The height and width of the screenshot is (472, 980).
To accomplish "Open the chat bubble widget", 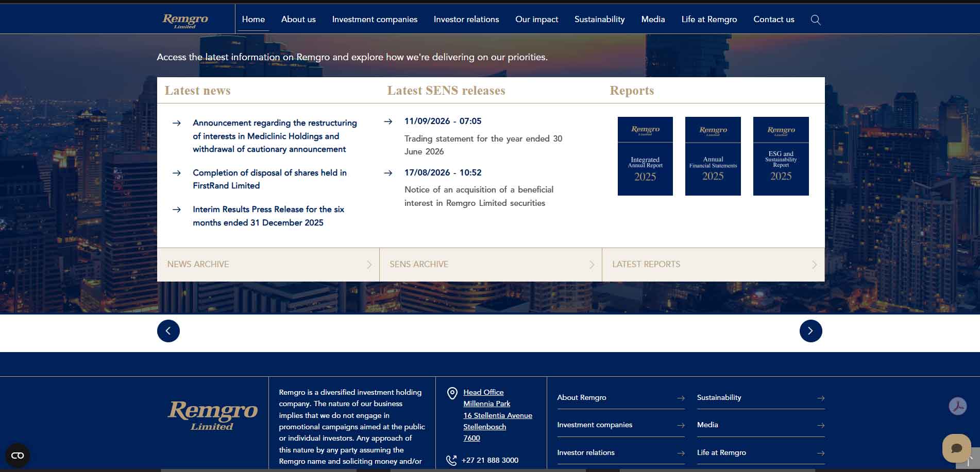I will click(957, 448).
